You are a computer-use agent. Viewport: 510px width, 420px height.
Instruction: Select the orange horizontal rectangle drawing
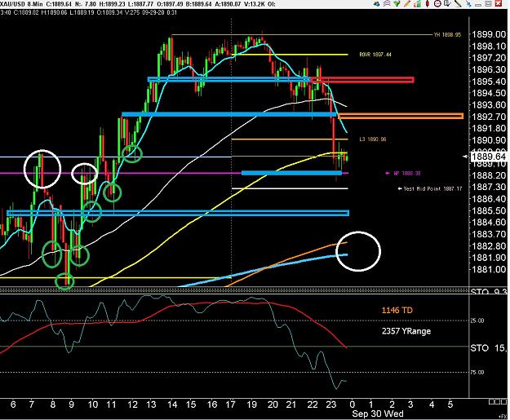[401, 116]
